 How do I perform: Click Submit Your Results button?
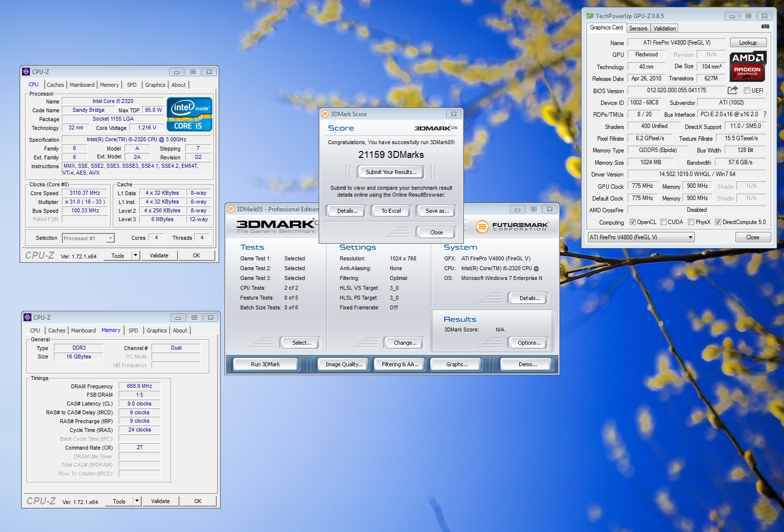pyautogui.click(x=391, y=172)
